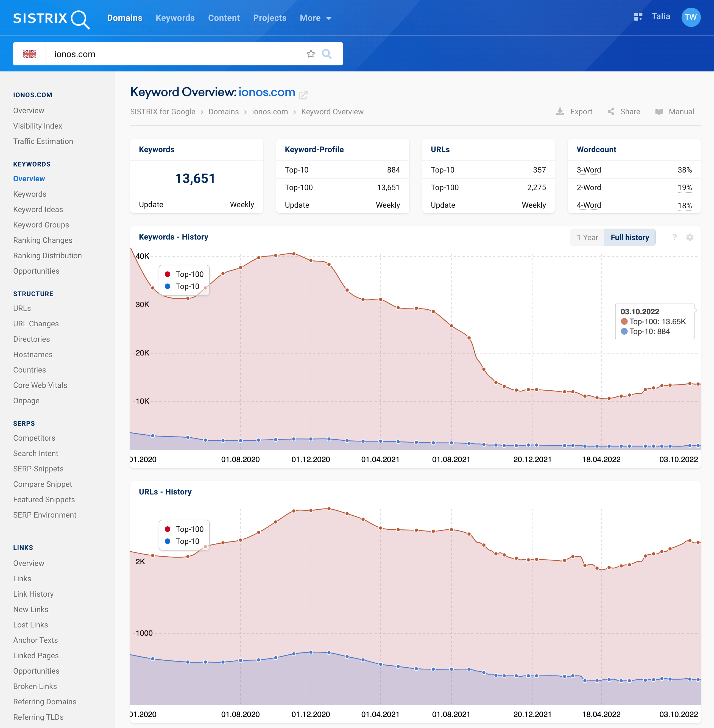Select Domains in the top navigation
This screenshot has width=714, height=728.
click(124, 18)
